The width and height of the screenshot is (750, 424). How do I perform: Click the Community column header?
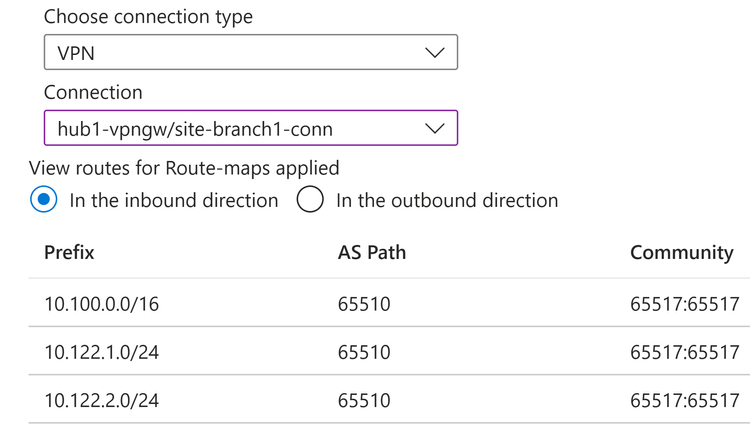681,252
